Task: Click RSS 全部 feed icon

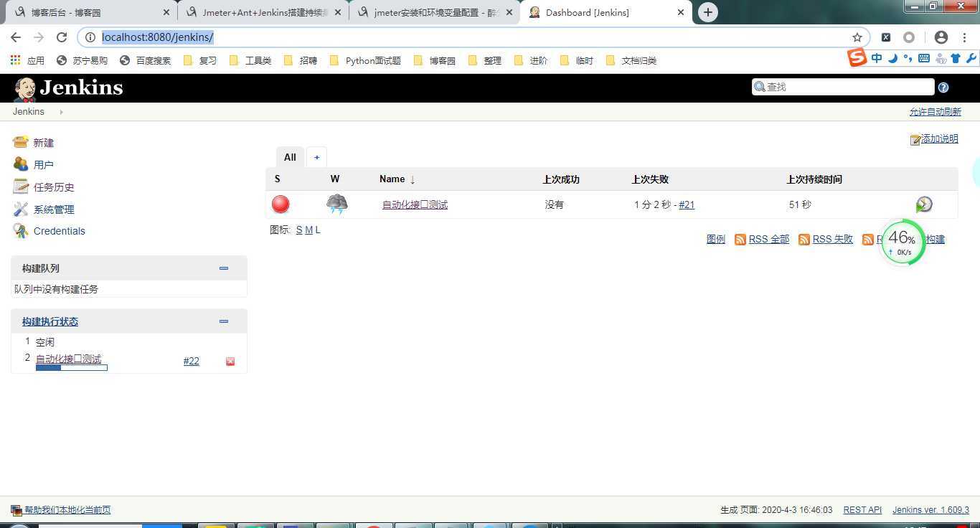Action: pos(740,240)
